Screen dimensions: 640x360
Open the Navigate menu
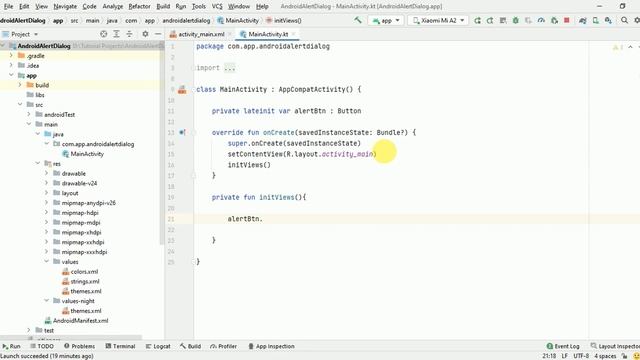pos(65,7)
